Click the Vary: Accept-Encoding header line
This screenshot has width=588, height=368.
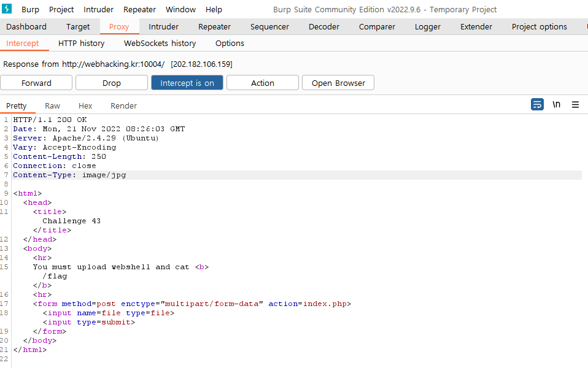pyautogui.click(x=64, y=147)
